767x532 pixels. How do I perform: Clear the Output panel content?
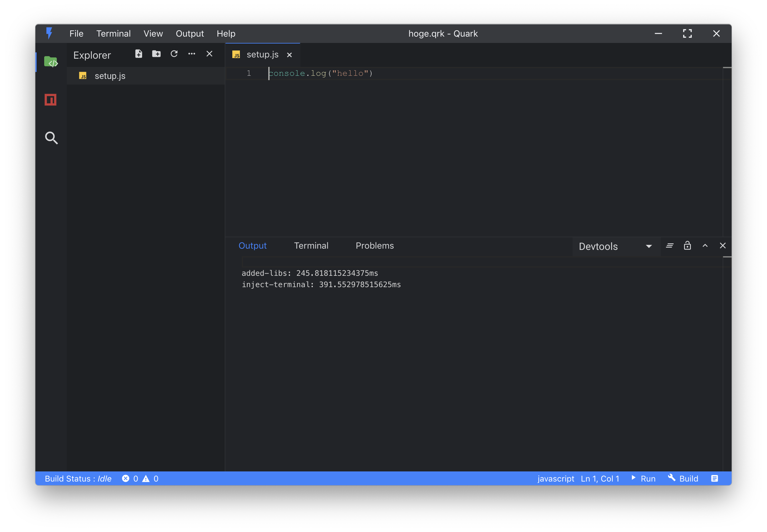[x=669, y=246]
